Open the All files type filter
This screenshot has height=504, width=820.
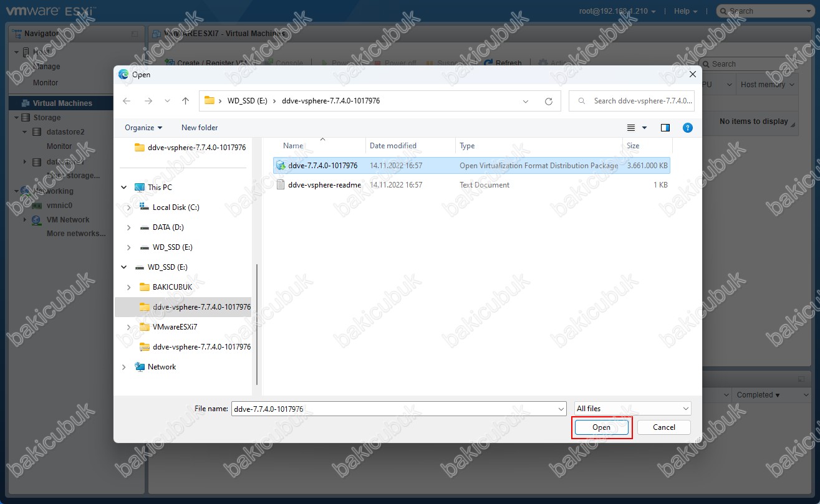(x=633, y=409)
